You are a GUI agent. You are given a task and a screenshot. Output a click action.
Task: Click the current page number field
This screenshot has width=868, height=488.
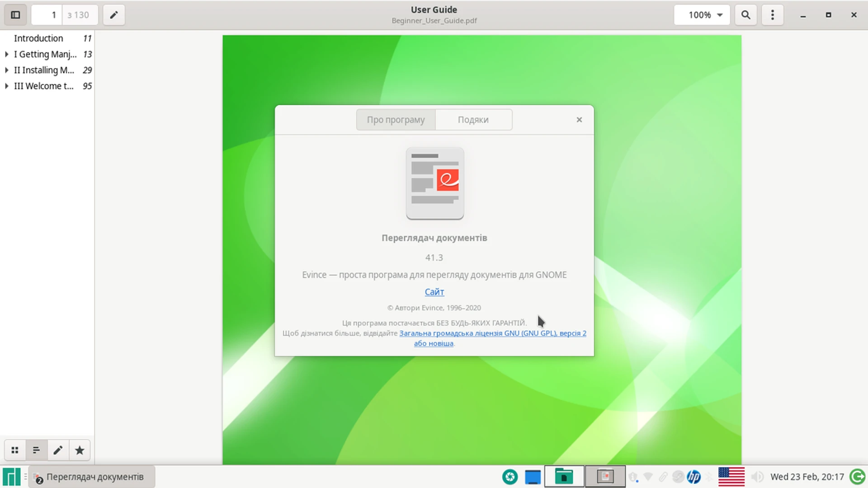(47, 15)
